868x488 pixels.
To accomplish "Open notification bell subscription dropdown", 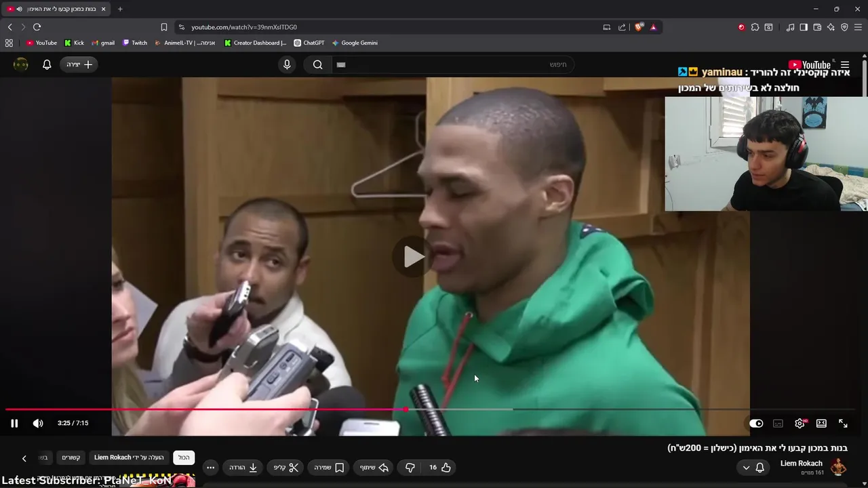I will click(753, 468).
